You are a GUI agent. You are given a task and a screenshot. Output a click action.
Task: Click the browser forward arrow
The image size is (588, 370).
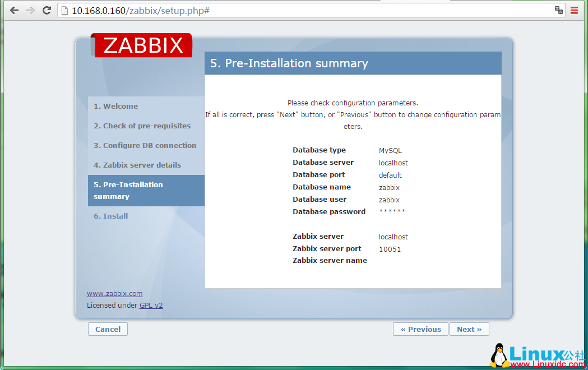tap(30, 10)
